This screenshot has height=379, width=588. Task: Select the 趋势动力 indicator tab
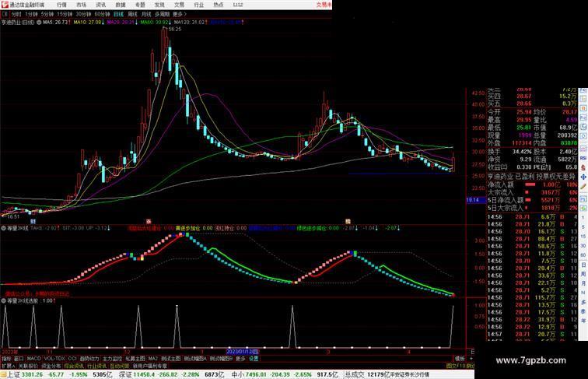pos(89,359)
